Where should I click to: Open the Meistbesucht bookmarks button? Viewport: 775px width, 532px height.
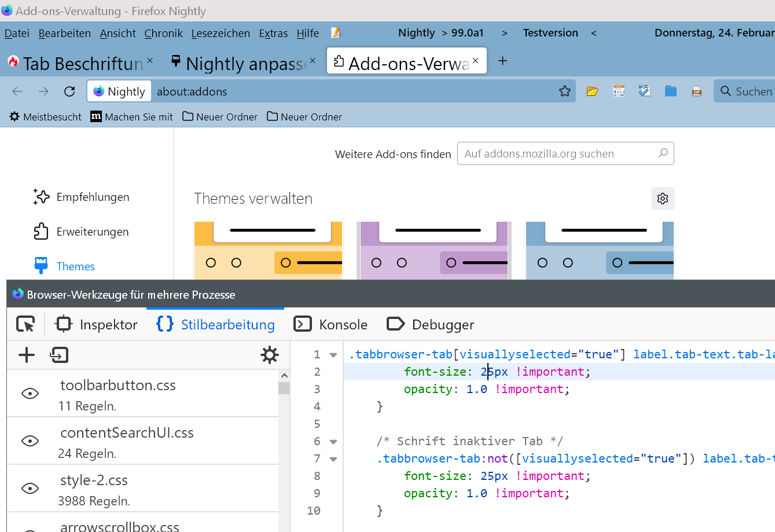click(46, 117)
